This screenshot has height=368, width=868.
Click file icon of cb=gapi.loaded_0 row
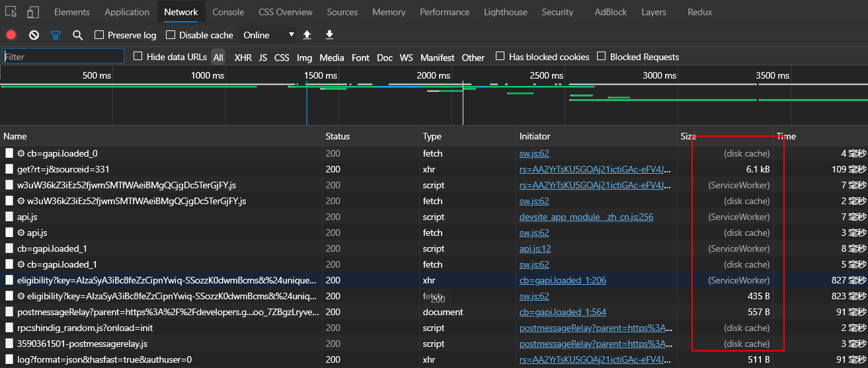[x=9, y=153]
